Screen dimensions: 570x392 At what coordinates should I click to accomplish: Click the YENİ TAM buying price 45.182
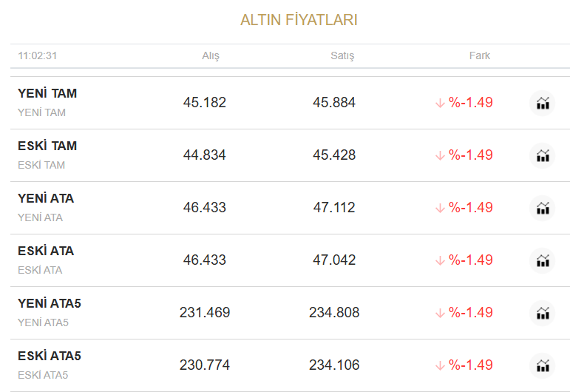pyautogui.click(x=205, y=103)
